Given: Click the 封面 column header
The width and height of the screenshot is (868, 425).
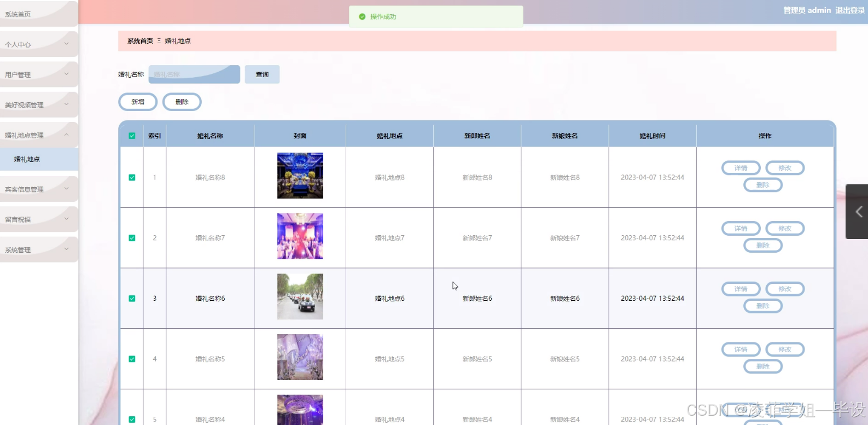Looking at the screenshot, I should pyautogui.click(x=300, y=136).
